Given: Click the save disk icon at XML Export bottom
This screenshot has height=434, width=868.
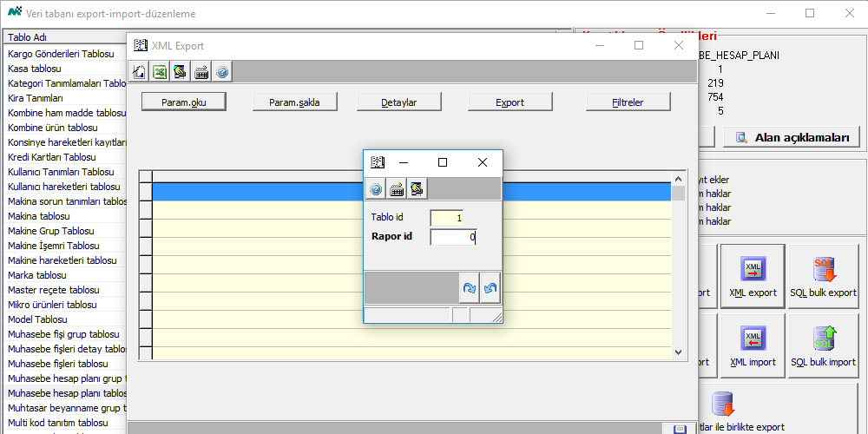Looking at the screenshot, I should pyautogui.click(x=681, y=430).
